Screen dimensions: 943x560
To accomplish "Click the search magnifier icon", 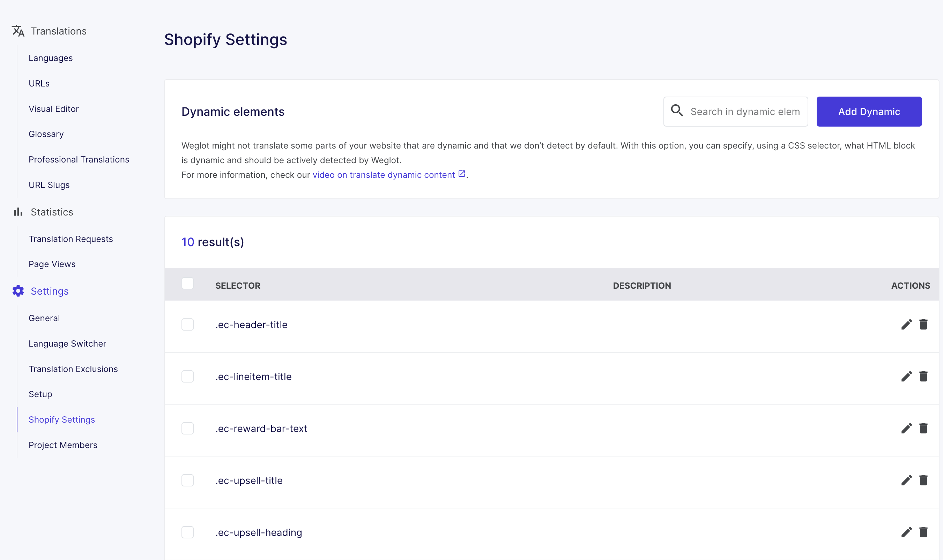I will [677, 111].
